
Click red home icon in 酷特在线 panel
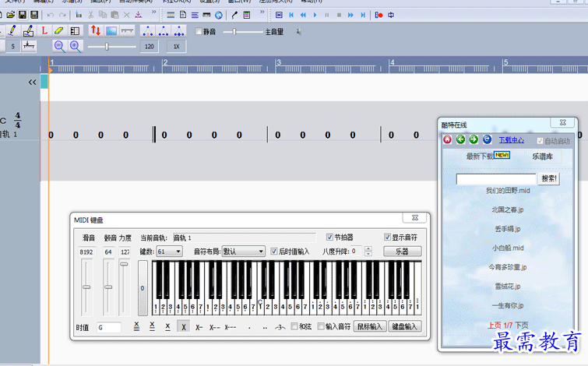(447, 139)
